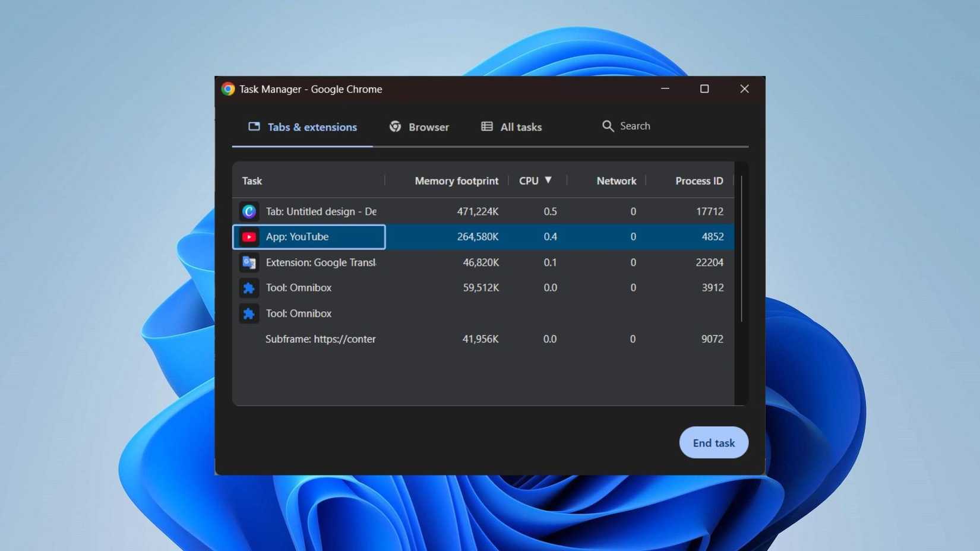Sort by Memory footprint column header

(x=456, y=181)
